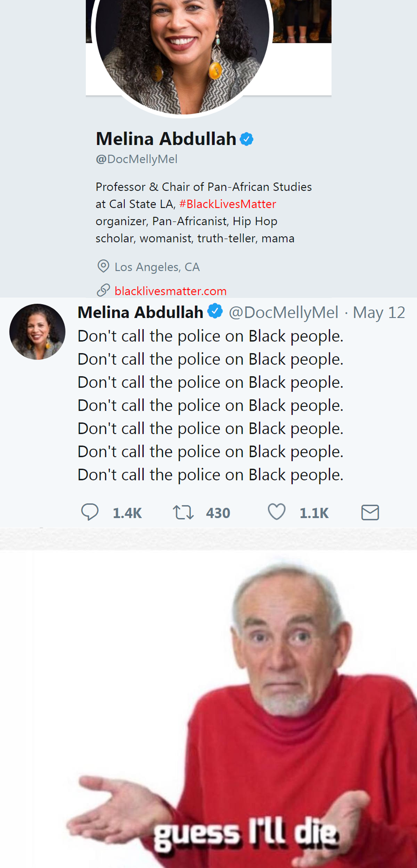Screen dimensions: 417x868
Task: Click the chain link icon
Action: [103, 290]
